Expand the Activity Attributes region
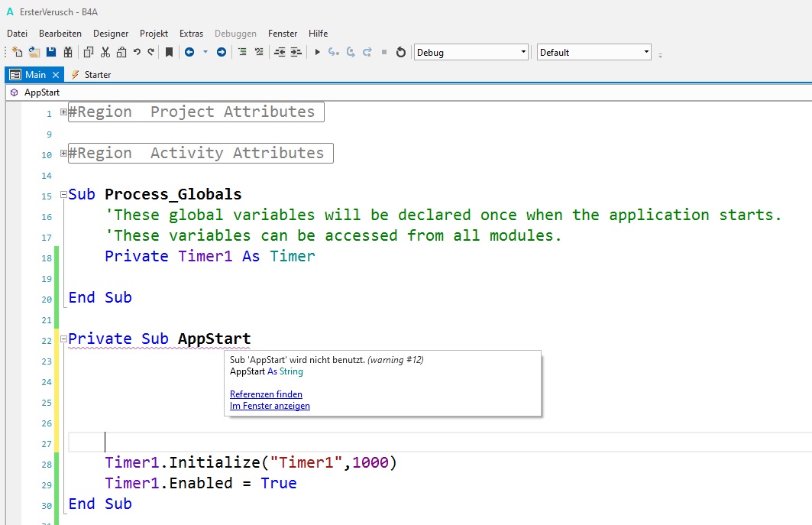 (63, 154)
